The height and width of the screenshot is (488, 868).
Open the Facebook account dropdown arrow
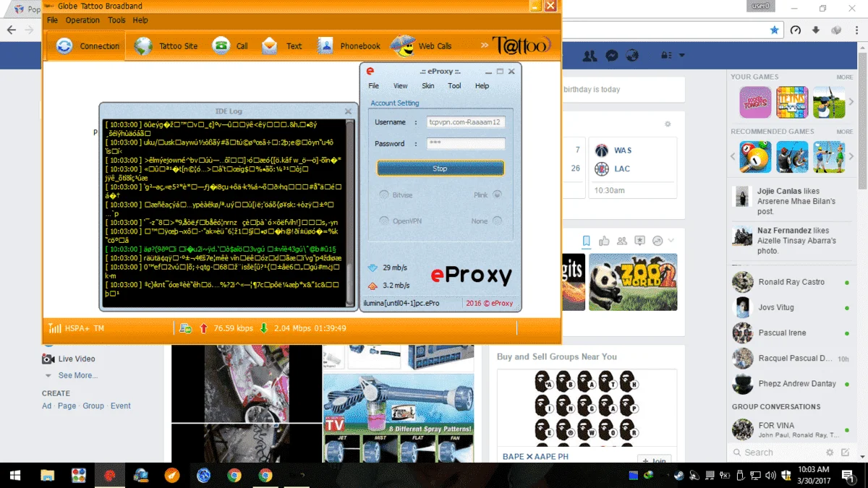coord(681,56)
